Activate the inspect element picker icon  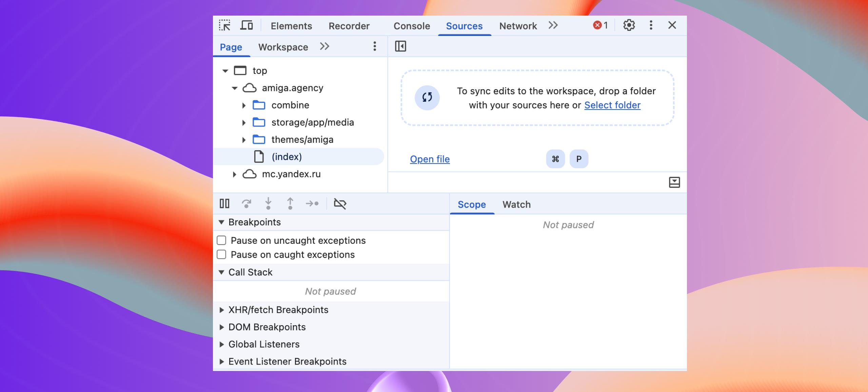pos(224,25)
